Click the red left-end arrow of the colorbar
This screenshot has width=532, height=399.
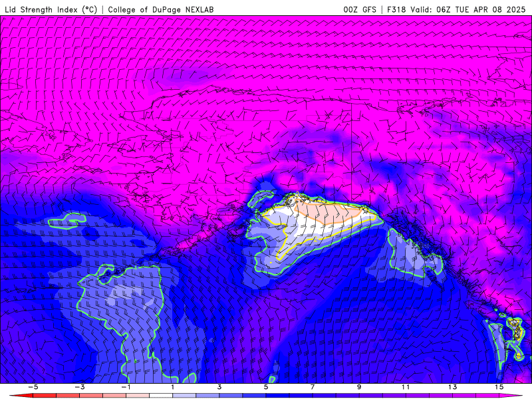tap(22, 396)
